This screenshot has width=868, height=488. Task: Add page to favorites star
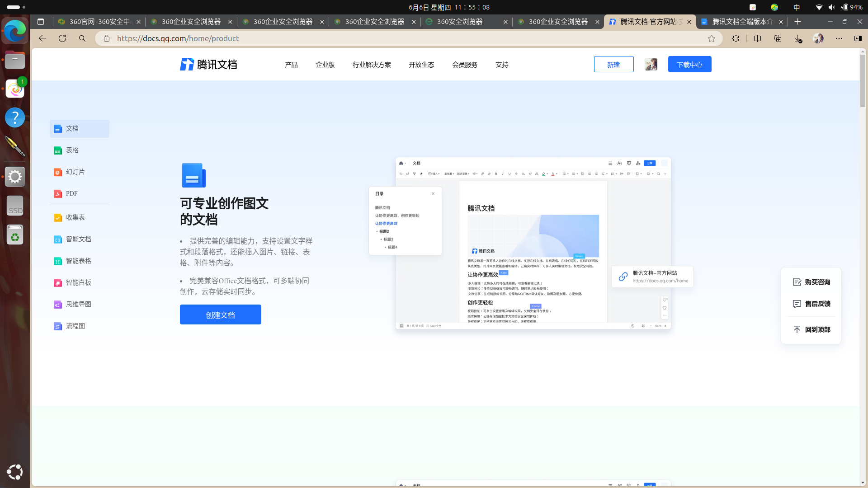pos(712,38)
